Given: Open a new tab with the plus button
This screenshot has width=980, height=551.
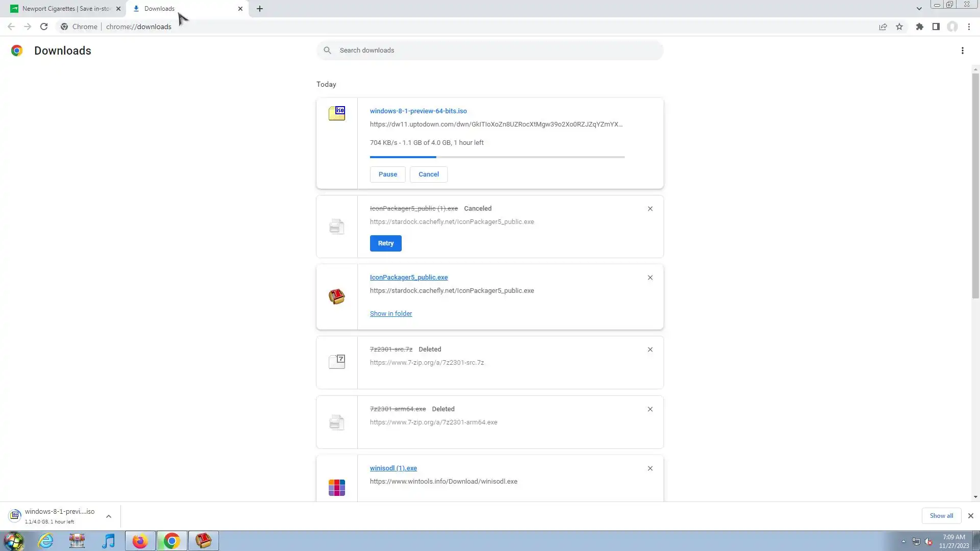Looking at the screenshot, I should coord(259,9).
